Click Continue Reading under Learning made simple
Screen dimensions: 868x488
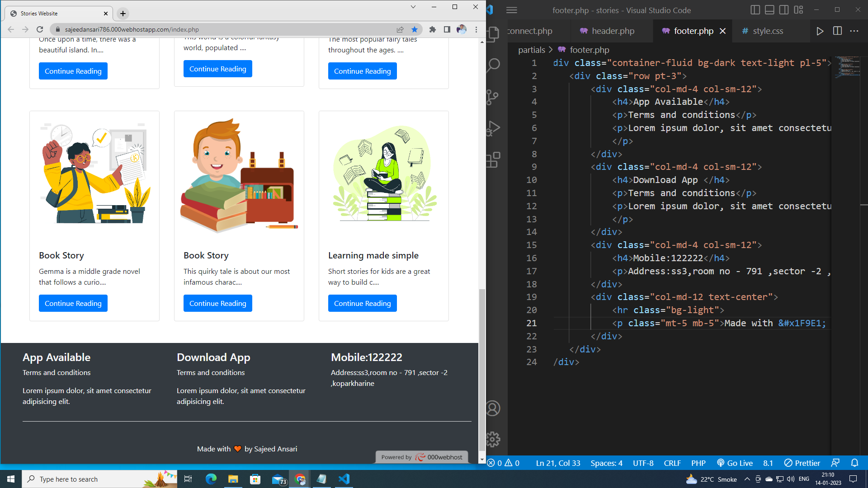(362, 303)
